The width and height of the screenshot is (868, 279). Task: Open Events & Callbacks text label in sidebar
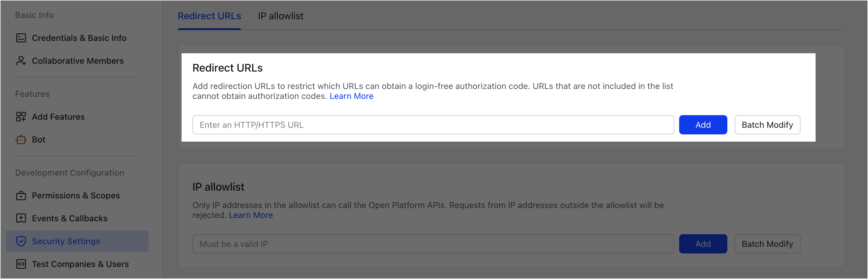(x=69, y=219)
